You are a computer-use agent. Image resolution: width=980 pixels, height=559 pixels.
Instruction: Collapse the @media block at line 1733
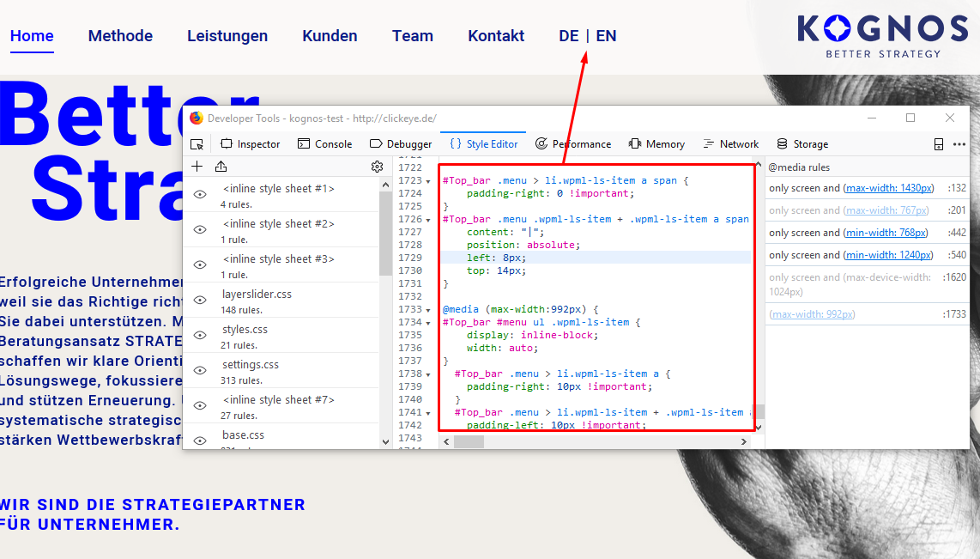[x=429, y=309]
